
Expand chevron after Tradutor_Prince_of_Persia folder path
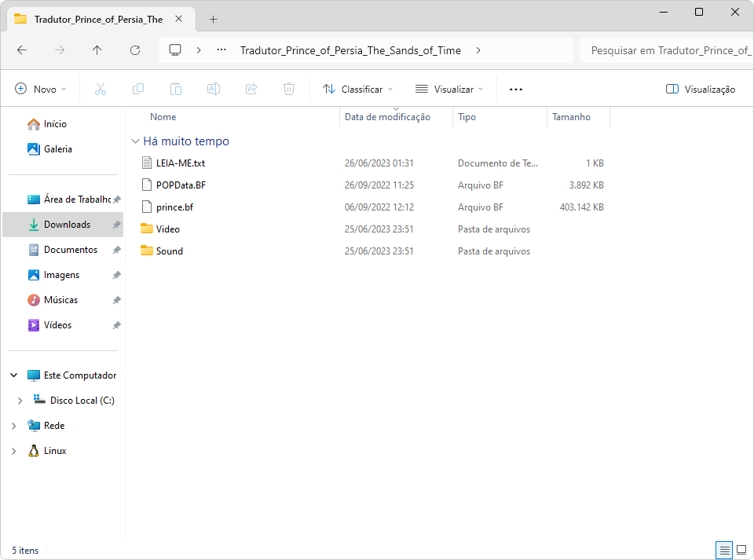[478, 50]
